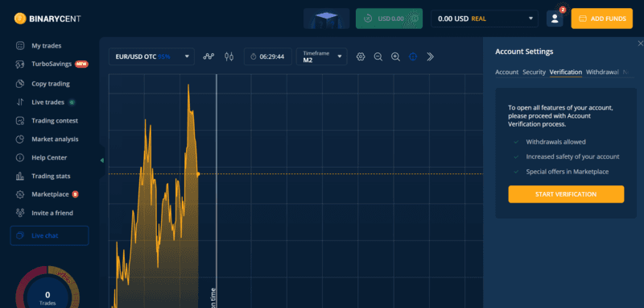This screenshot has height=308, width=644.
Task: Open Live trades in the sidebar
Action: pos(47,102)
